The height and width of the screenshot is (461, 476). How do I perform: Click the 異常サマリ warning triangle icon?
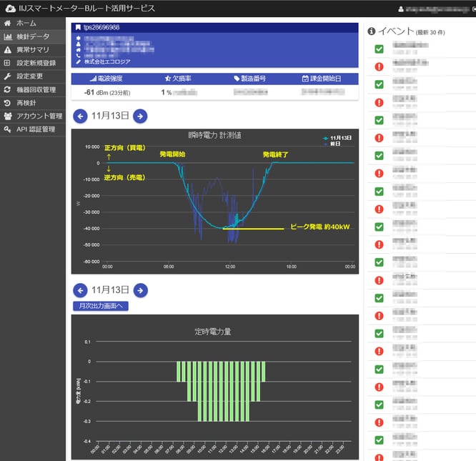tap(8, 50)
